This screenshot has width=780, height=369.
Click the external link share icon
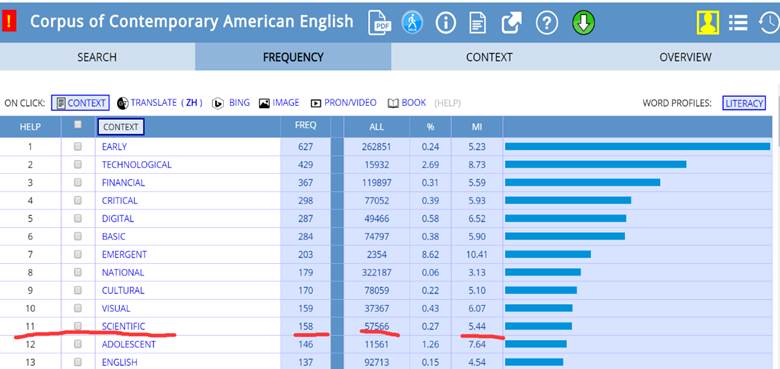pyautogui.click(x=511, y=23)
